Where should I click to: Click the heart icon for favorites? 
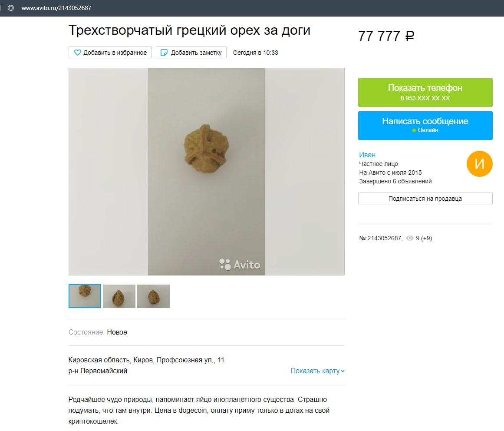point(77,53)
